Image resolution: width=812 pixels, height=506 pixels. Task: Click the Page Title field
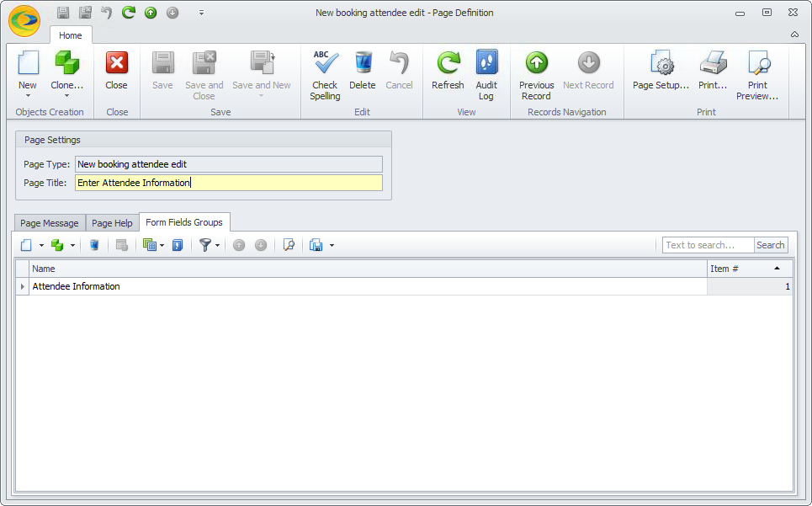pos(229,183)
